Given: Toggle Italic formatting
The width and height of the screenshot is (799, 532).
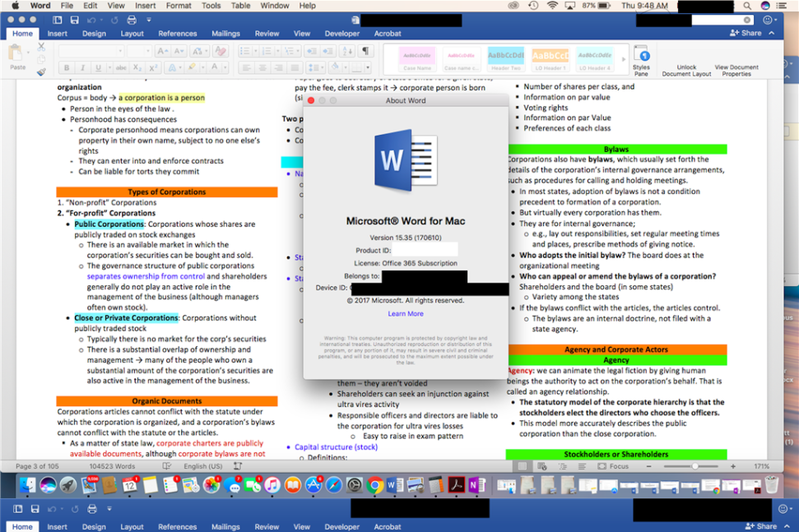Looking at the screenshot, I should (82, 67).
